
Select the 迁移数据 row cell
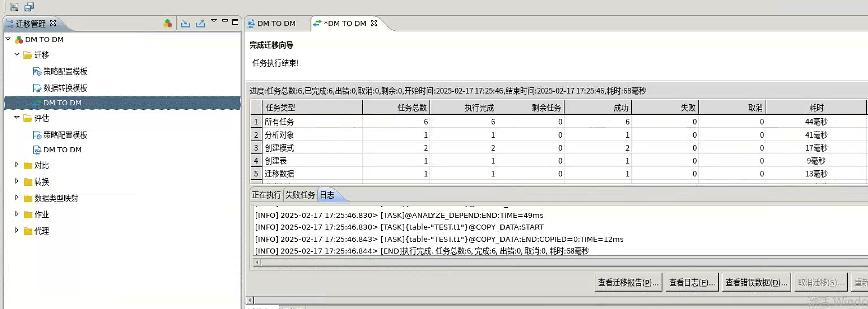pos(312,174)
